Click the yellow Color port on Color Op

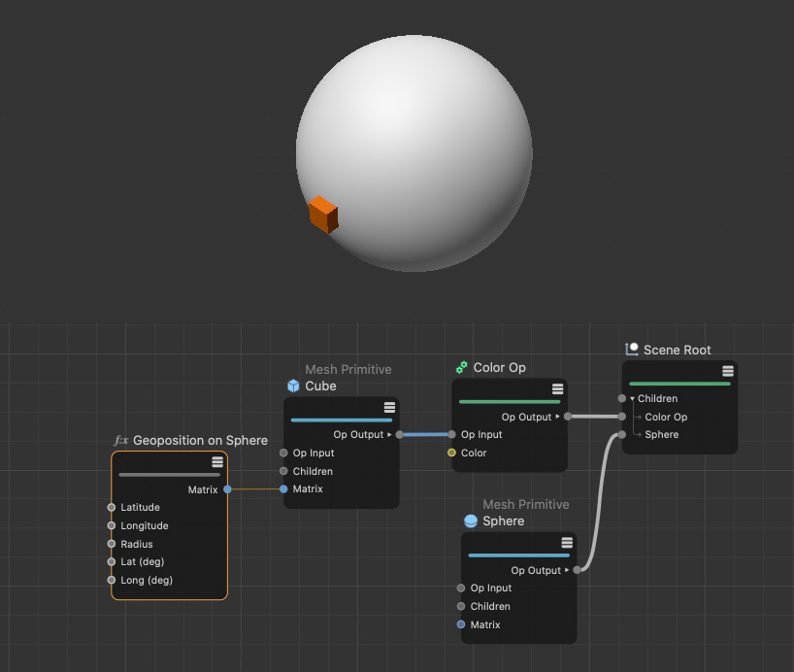pyautogui.click(x=451, y=454)
